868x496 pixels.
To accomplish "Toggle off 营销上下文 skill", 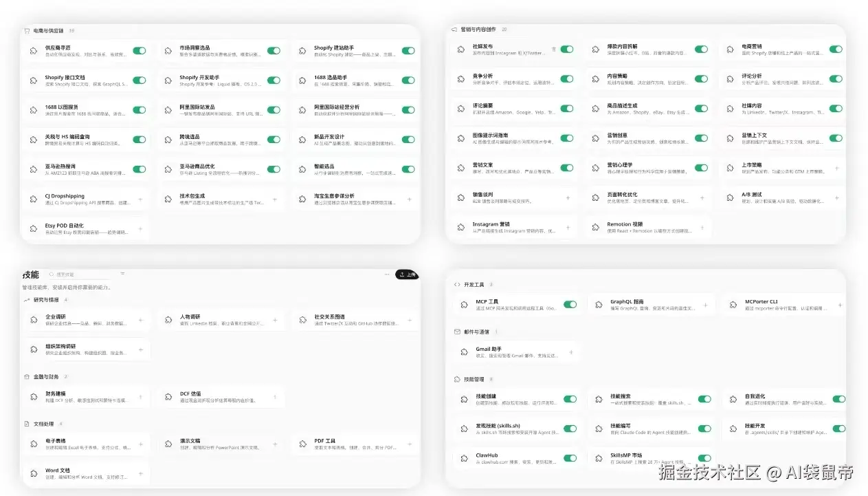I will click(x=836, y=138).
